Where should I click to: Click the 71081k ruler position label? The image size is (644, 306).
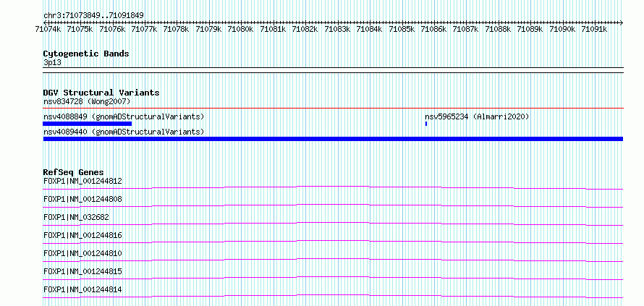(274, 29)
